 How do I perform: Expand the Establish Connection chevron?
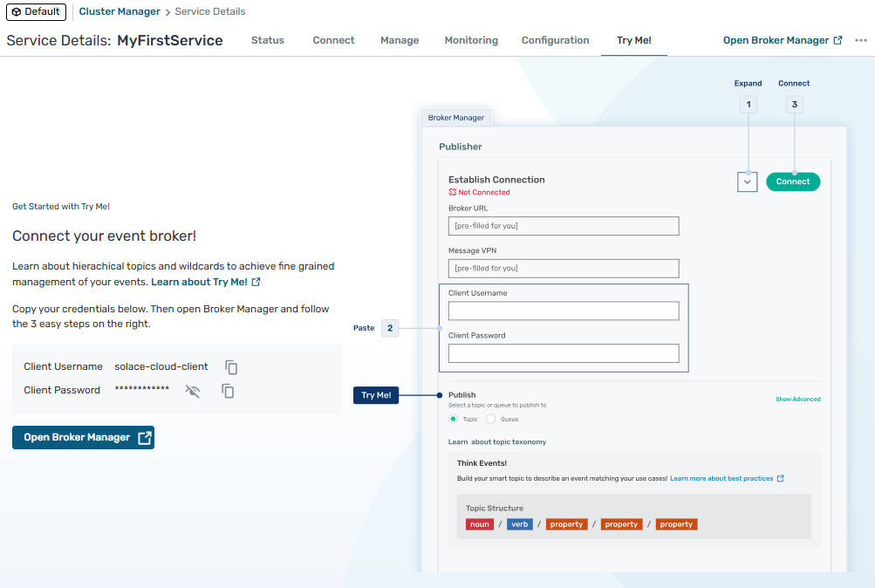[748, 181]
